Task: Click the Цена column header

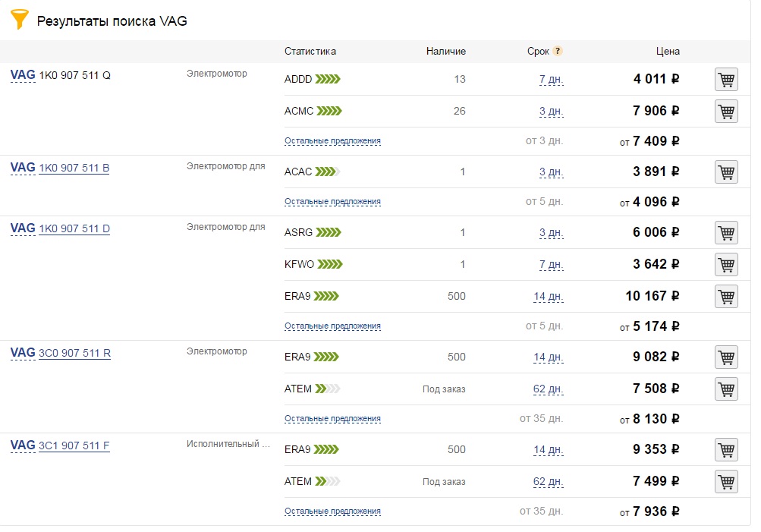Action: (668, 51)
